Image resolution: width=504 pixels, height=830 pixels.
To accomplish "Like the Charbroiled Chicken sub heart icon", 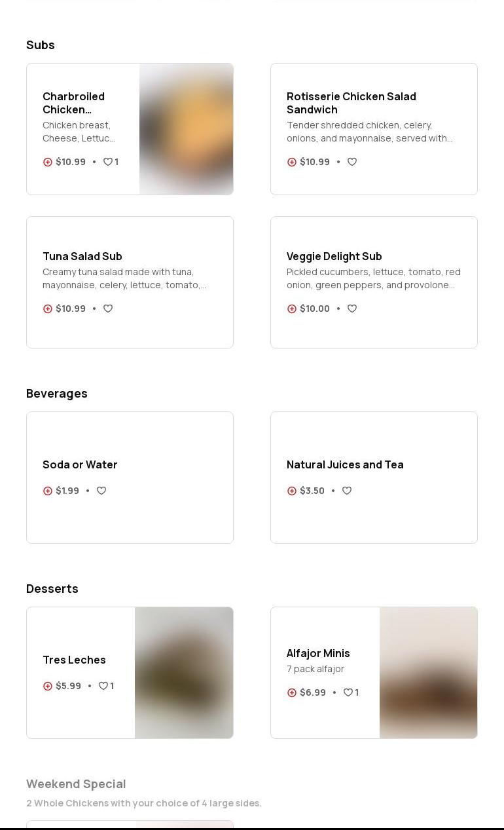I will click(x=108, y=162).
